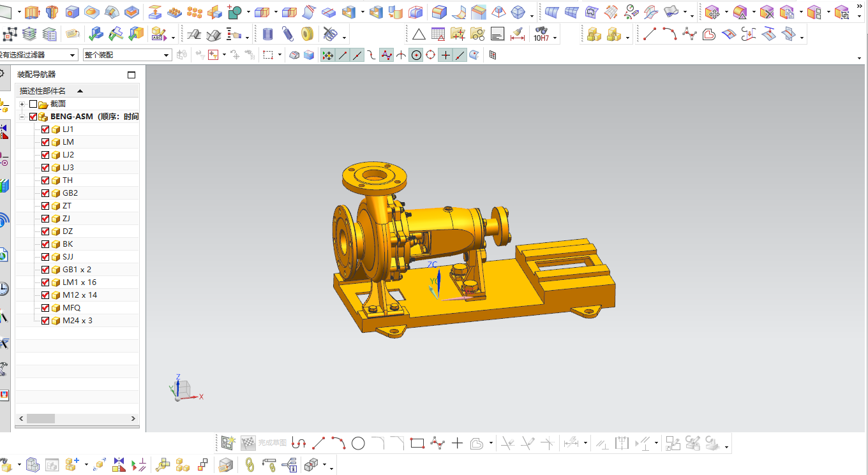Screen dimensions: 868x475
Task: Open the 10H7 dropdown arrow
Action: point(555,38)
